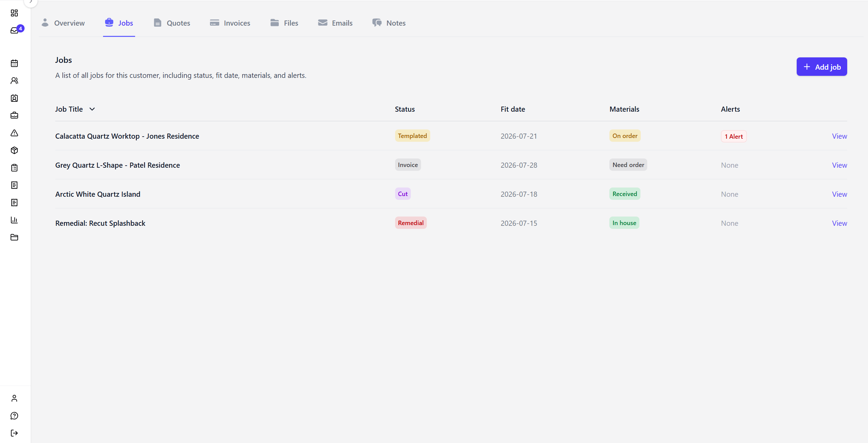
Task: Click the logout icon at sidebar bottom
Action: pyautogui.click(x=14, y=433)
